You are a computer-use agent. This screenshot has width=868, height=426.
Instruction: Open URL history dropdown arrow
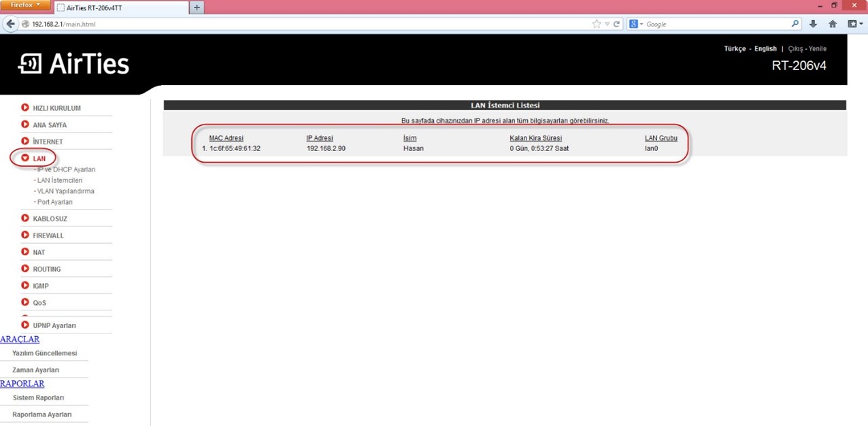(607, 24)
